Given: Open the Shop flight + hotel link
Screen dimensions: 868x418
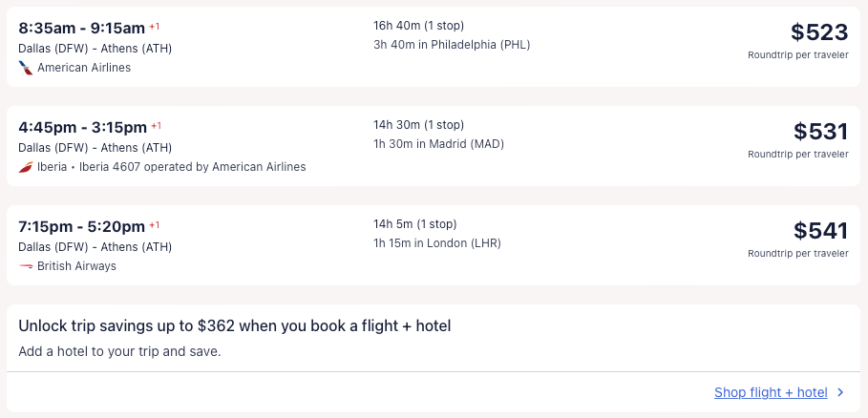Looking at the screenshot, I should 770,392.
